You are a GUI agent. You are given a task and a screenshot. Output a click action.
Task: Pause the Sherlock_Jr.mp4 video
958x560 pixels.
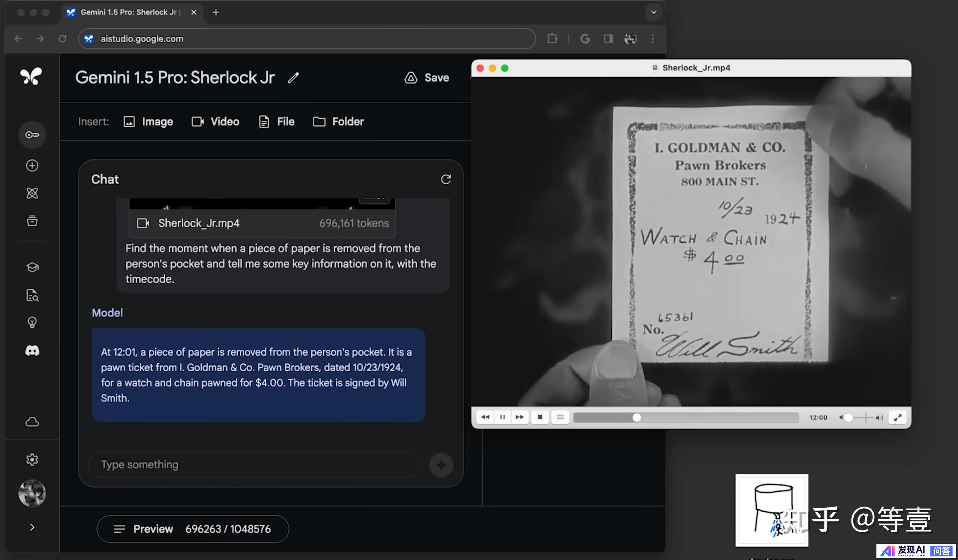502,417
